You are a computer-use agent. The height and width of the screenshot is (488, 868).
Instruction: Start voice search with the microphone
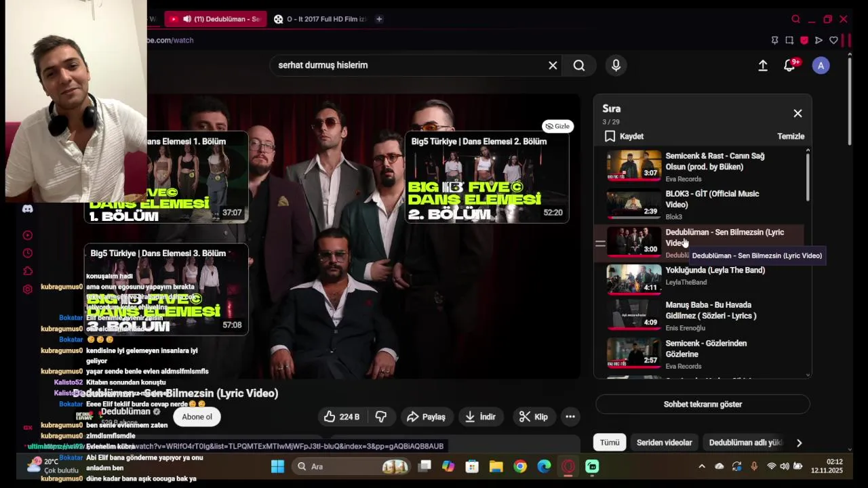[x=616, y=65]
